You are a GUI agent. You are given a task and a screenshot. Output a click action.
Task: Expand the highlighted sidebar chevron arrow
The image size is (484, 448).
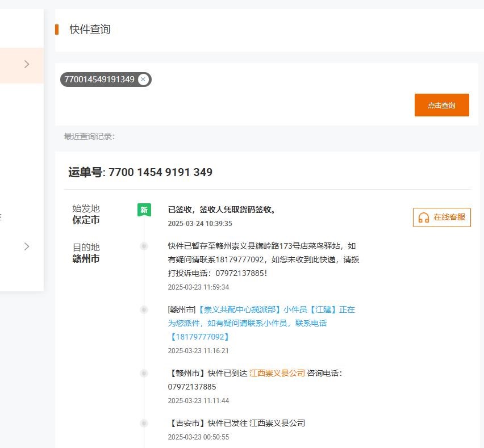pyautogui.click(x=27, y=64)
